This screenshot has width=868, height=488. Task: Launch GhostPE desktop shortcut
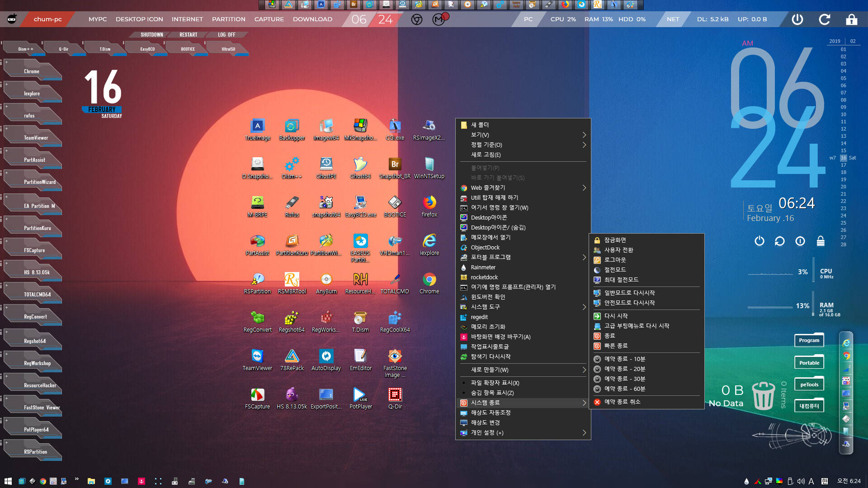tap(326, 168)
